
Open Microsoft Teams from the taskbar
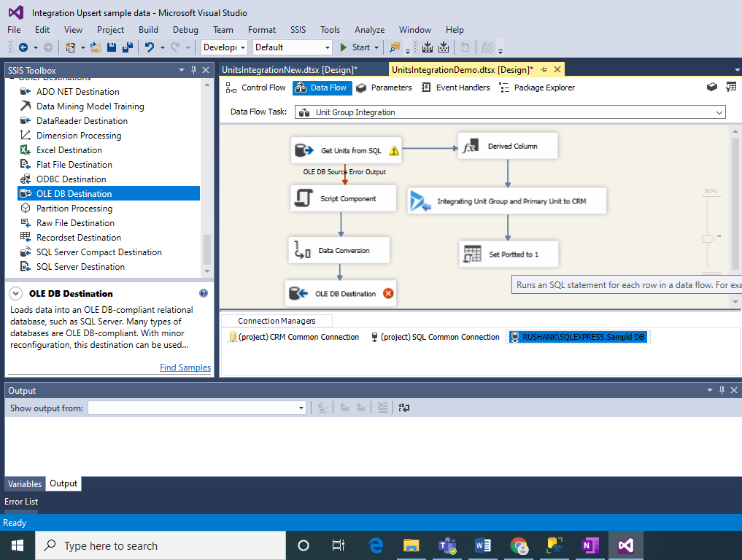tap(447, 545)
